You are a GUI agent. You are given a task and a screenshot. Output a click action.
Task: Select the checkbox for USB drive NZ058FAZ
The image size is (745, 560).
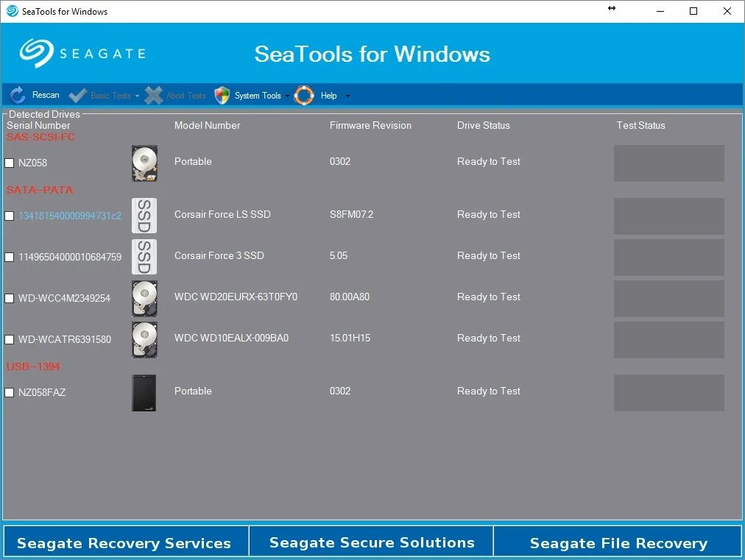point(9,392)
